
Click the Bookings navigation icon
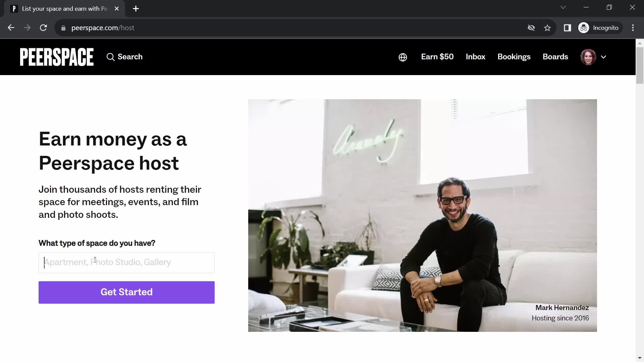514,57
